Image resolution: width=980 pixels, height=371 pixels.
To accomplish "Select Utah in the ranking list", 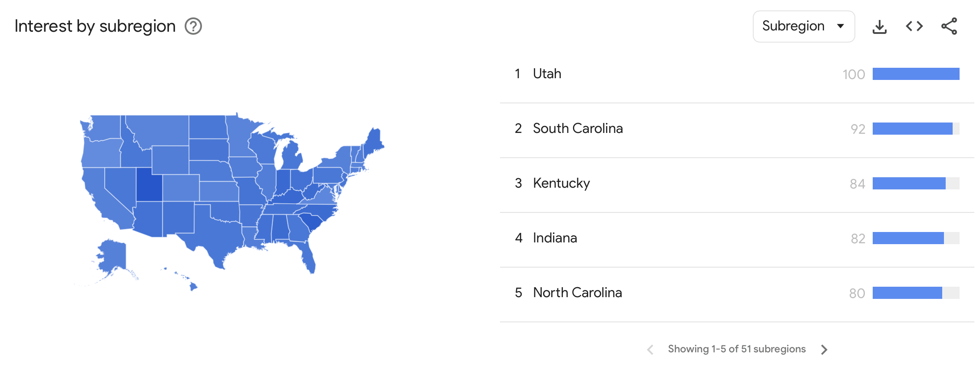I will [x=737, y=74].
